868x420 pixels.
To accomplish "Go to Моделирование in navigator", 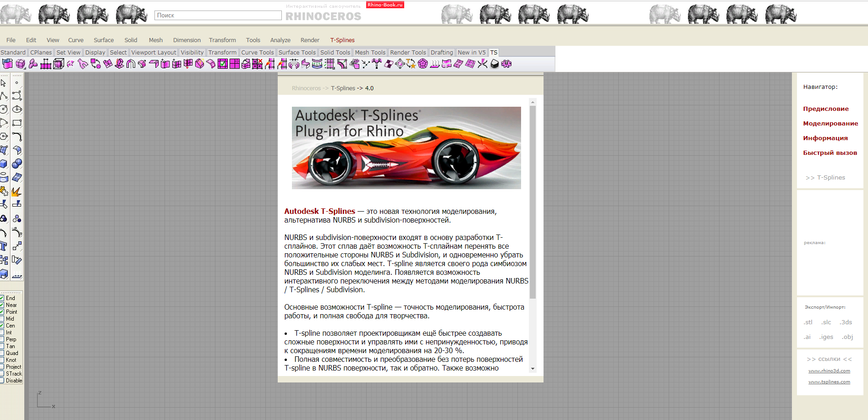I will pos(830,124).
